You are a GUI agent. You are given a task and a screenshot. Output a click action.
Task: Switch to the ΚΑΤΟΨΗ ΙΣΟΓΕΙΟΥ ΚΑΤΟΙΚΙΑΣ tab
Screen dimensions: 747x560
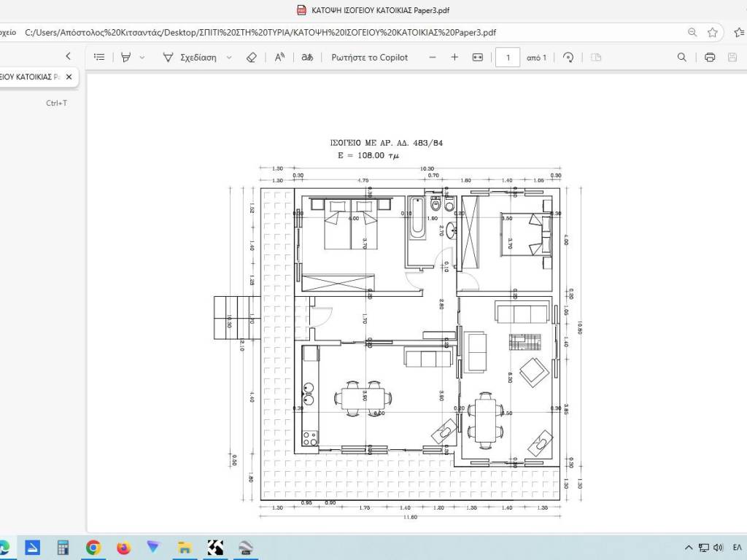pyautogui.click(x=29, y=77)
